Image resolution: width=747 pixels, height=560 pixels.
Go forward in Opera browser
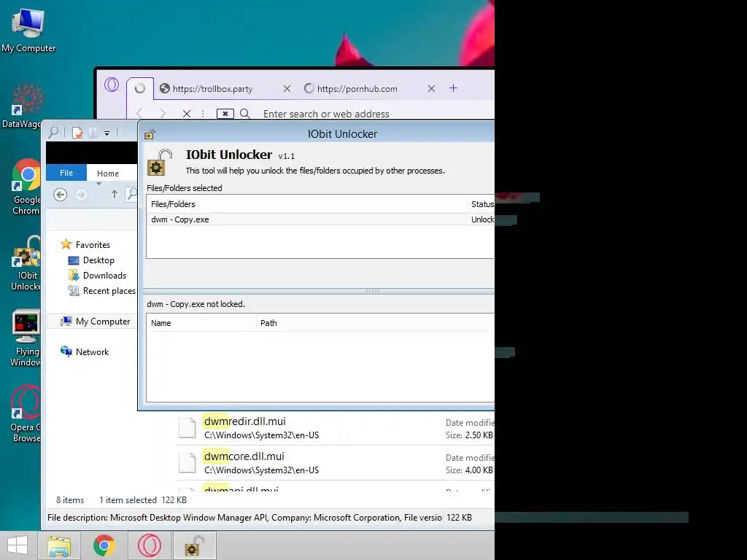tap(163, 114)
